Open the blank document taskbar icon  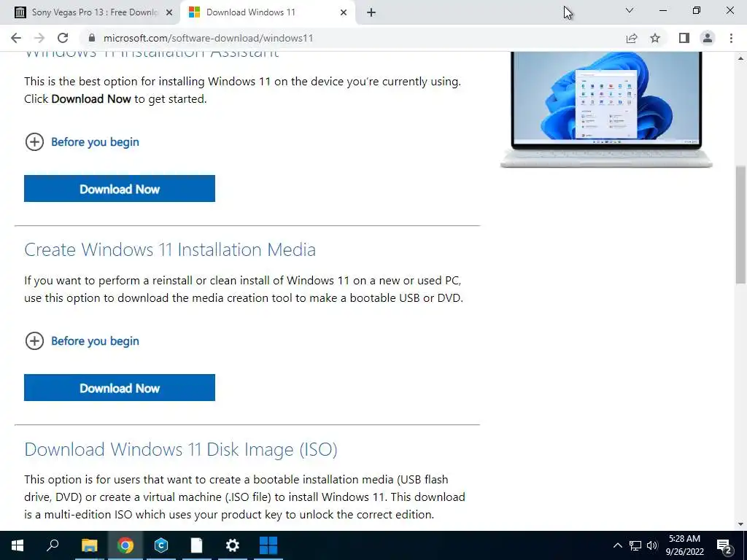197,545
